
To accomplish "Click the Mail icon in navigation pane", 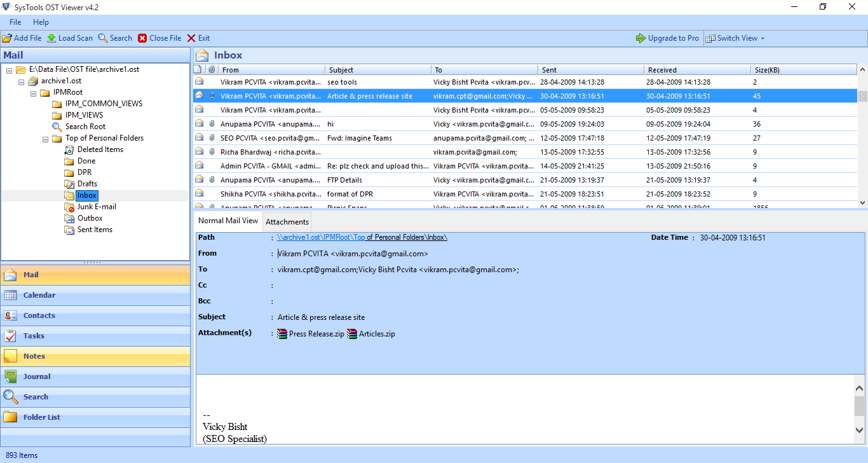I will point(11,275).
